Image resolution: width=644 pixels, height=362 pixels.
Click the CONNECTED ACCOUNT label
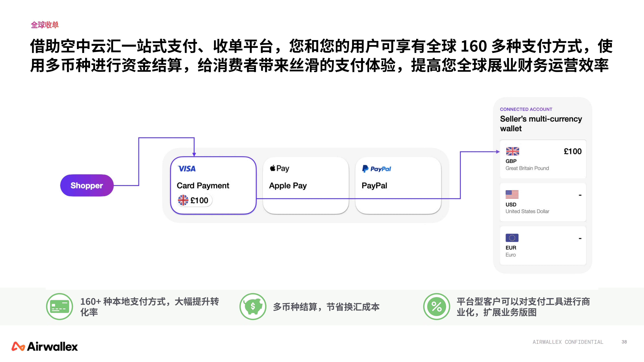tap(526, 109)
